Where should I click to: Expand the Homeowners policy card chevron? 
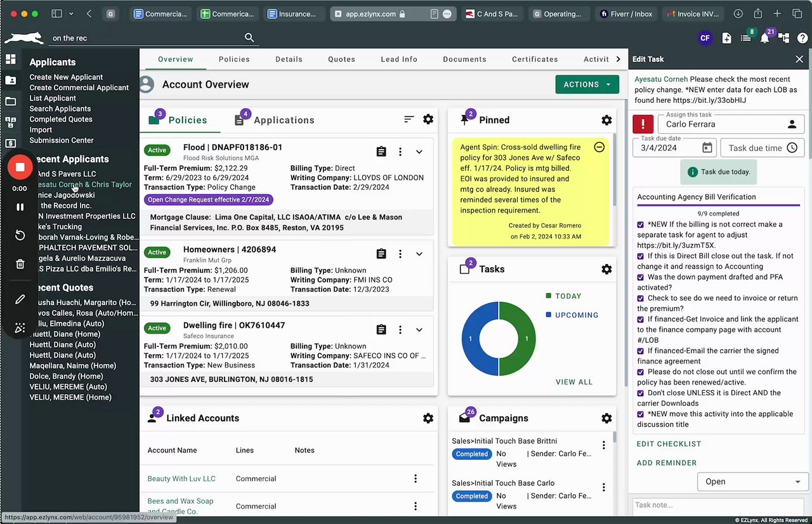pyautogui.click(x=419, y=254)
